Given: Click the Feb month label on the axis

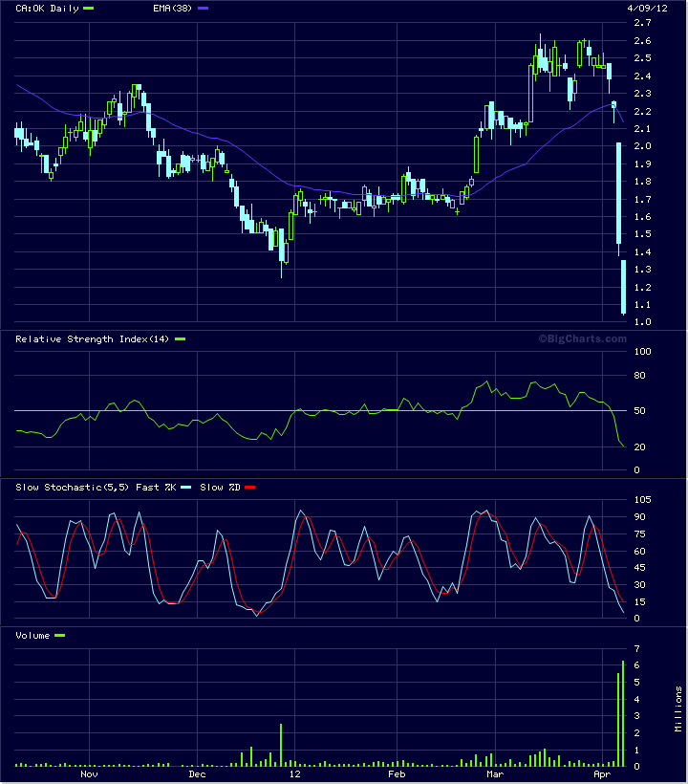Looking at the screenshot, I should (397, 774).
